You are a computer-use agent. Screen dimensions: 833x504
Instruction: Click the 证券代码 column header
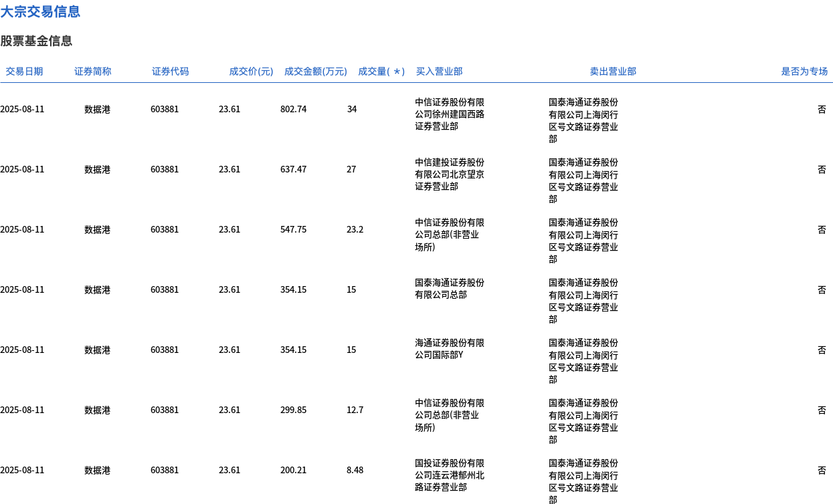pyautogui.click(x=171, y=72)
